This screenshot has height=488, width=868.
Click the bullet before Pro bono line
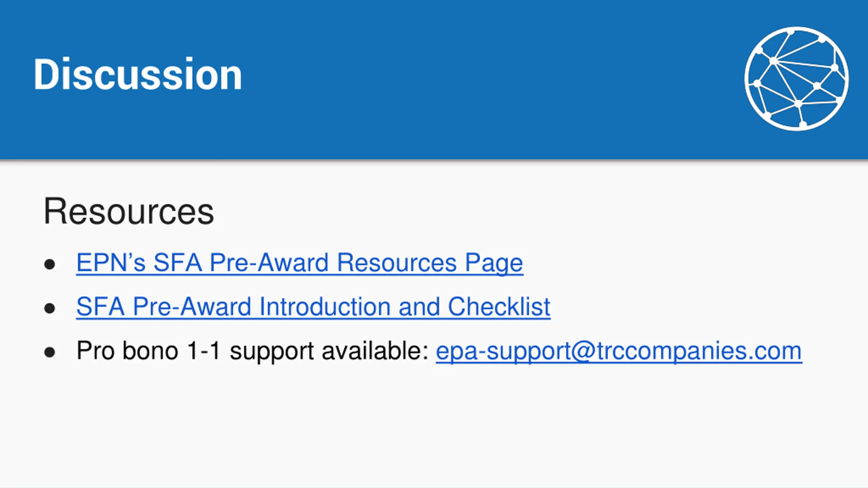pyautogui.click(x=50, y=352)
